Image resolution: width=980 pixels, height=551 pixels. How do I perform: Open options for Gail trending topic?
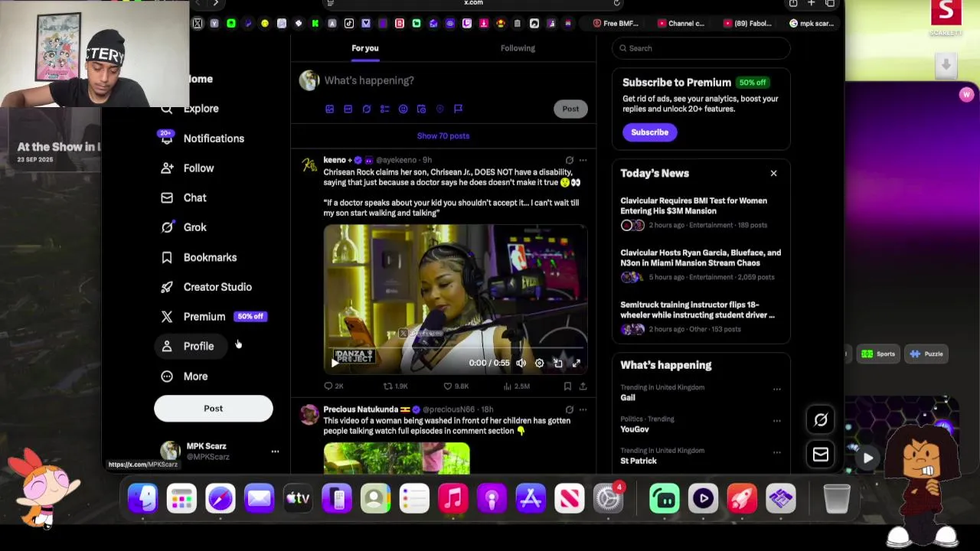(776, 390)
